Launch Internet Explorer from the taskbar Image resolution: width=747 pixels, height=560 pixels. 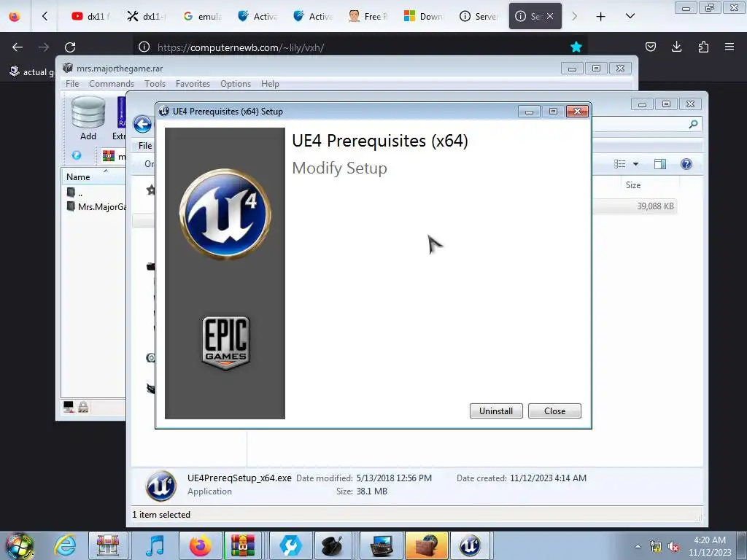(x=65, y=545)
